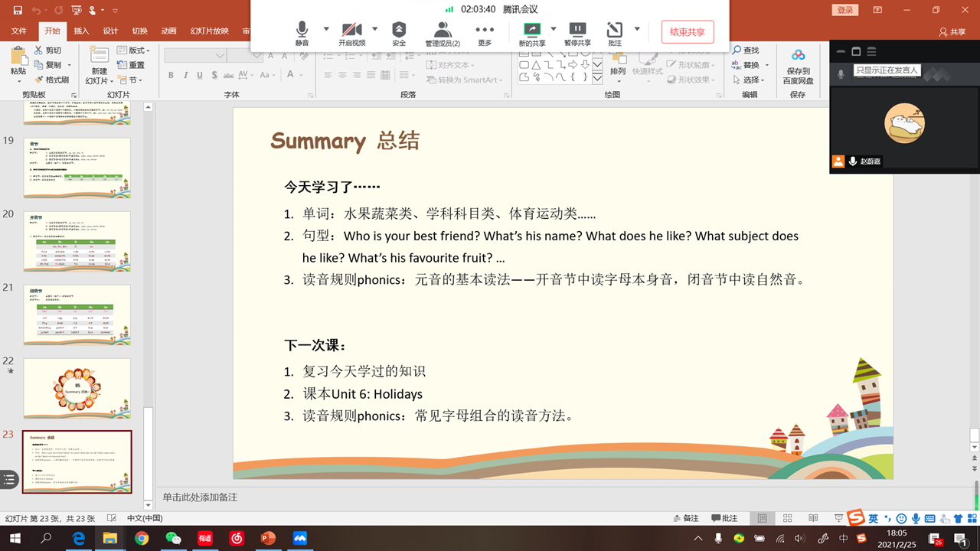Expand the Select dropdown in Editing group
Image resolution: width=980 pixels, height=551 pixels.
[x=751, y=80]
